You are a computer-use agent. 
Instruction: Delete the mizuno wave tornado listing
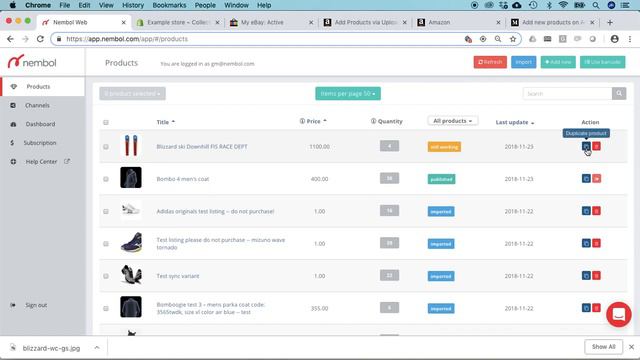(x=596, y=243)
